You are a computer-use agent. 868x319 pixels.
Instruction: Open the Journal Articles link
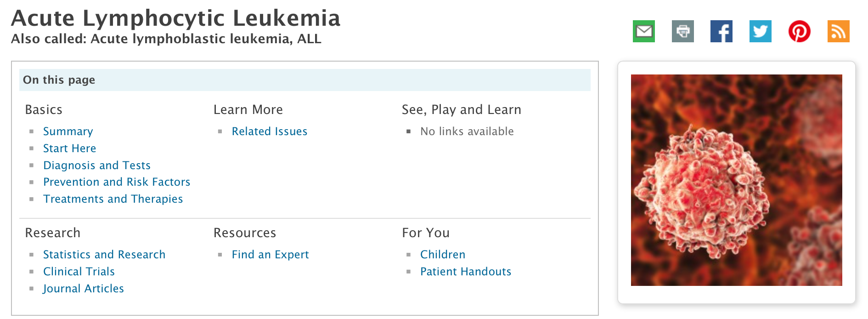click(84, 289)
